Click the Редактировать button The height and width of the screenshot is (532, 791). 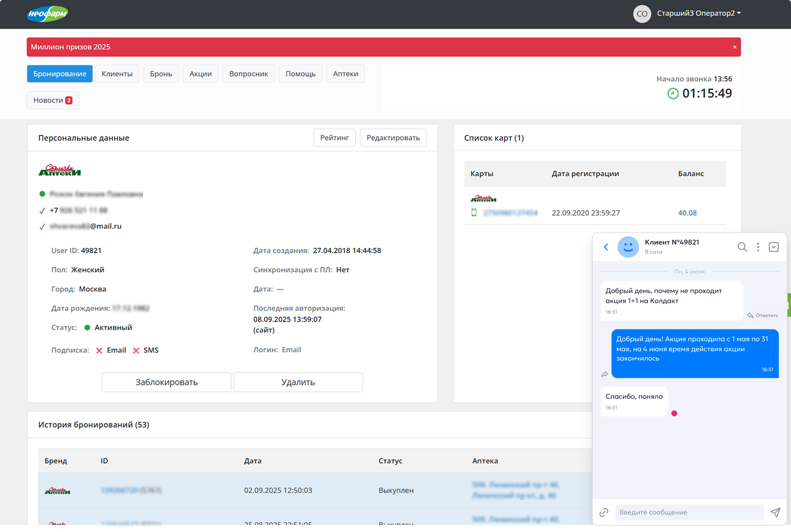coord(393,138)
